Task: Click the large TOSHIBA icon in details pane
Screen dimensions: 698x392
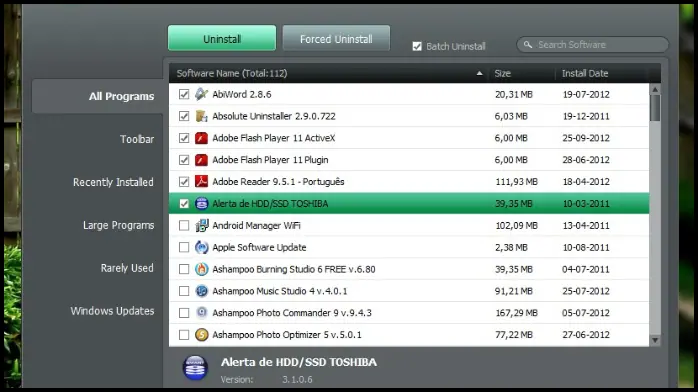Action: (195, 368)
